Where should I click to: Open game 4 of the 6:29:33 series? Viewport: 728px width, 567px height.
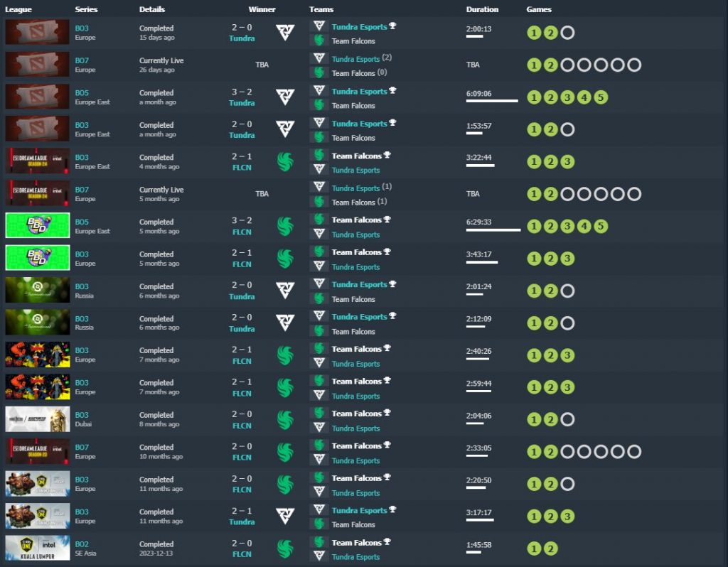pos(584,227)
